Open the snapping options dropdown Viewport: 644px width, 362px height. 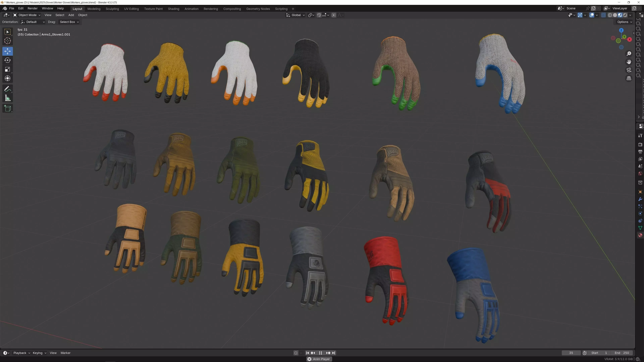(x=326, y=15)
